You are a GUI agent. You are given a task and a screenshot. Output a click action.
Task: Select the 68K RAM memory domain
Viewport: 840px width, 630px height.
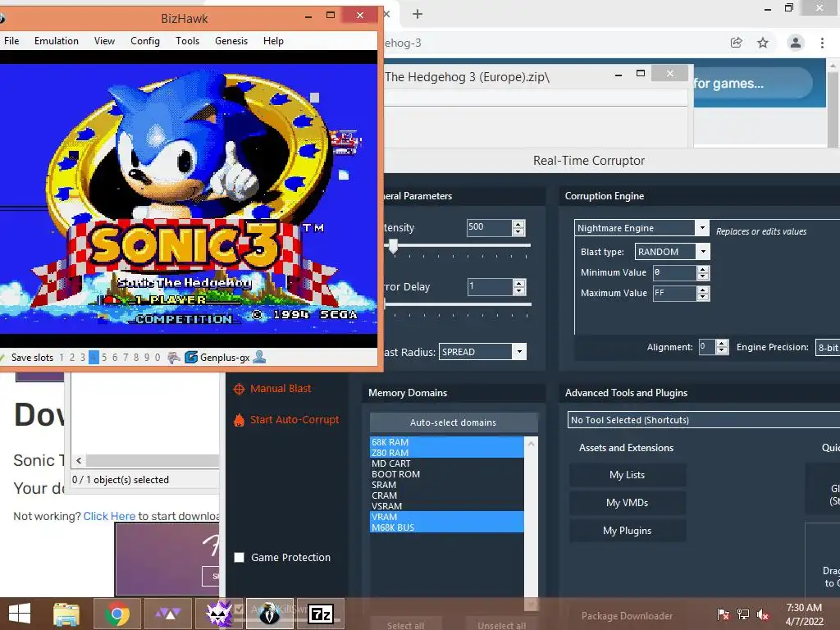pos(447,442)
